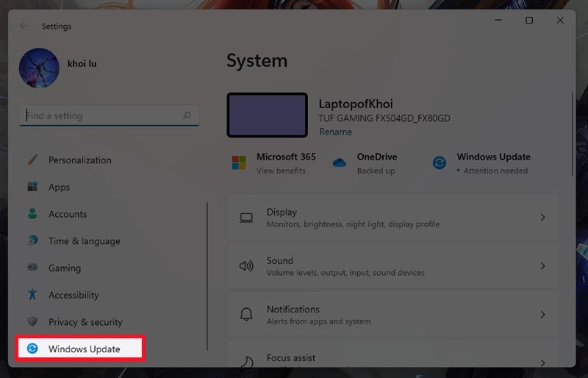Screen dimensions: 588x378
Task: Click the khoi lu profile picture
Action: 39,68
